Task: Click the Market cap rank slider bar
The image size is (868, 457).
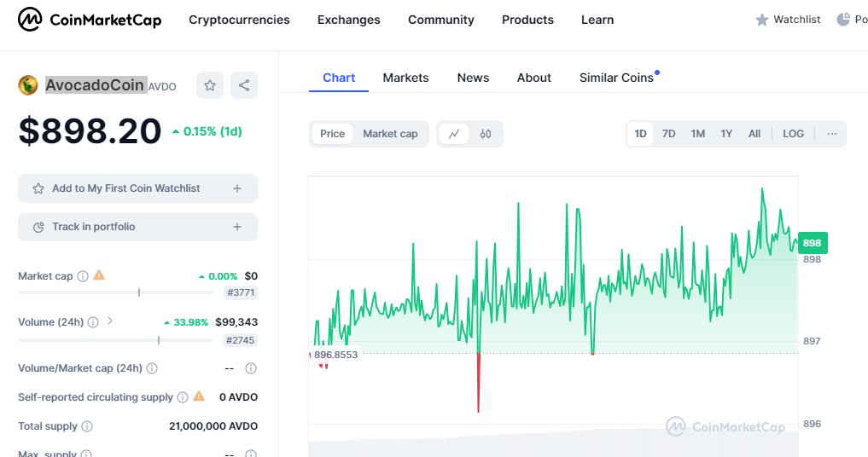Action: [x=116, y=292]
